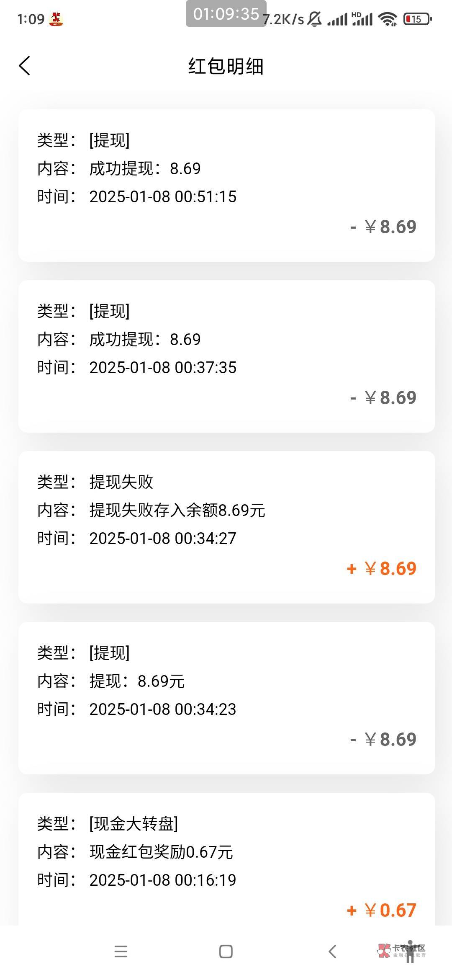The image size is (452, 980).
Task: Open the 提现失败 record card
Action: [226, 527]
